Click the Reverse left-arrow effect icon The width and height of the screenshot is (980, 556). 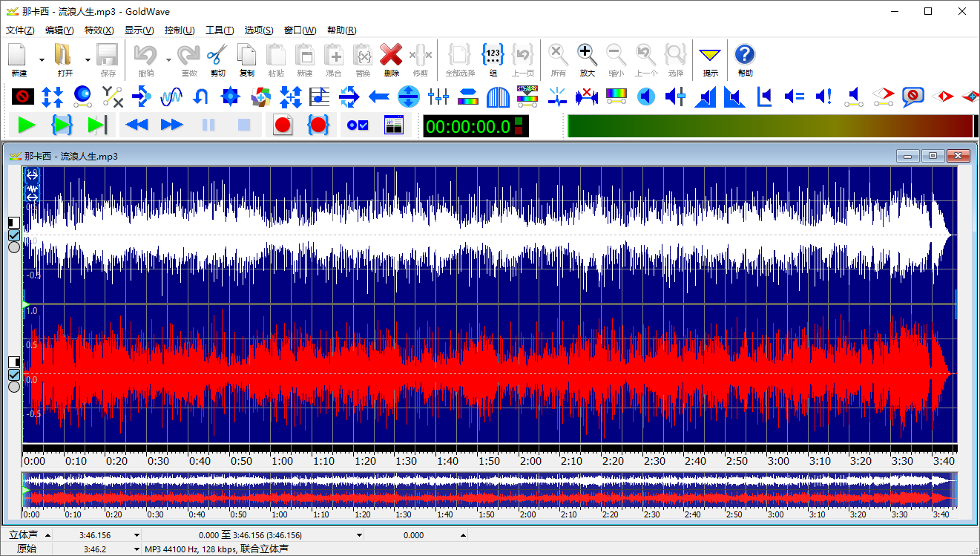[379, 97]
